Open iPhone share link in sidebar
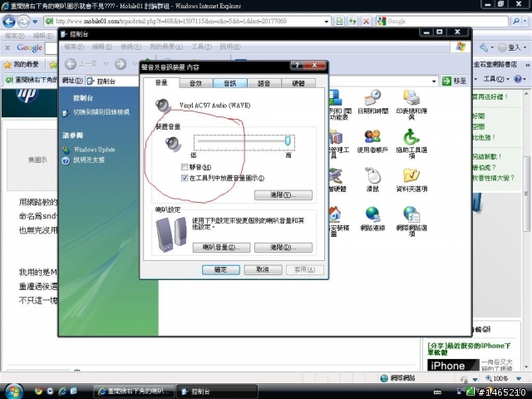 coord(469,349)
